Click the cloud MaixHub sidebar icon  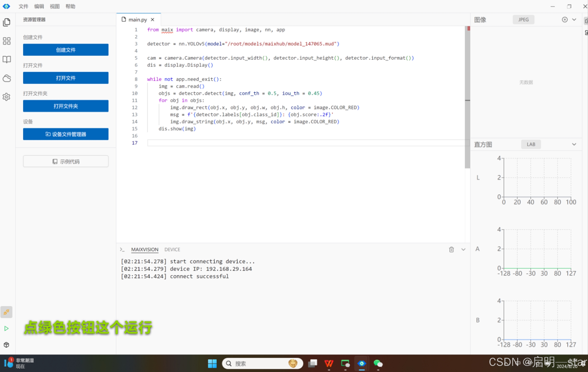pyautogui.click(x=7, y=78)
